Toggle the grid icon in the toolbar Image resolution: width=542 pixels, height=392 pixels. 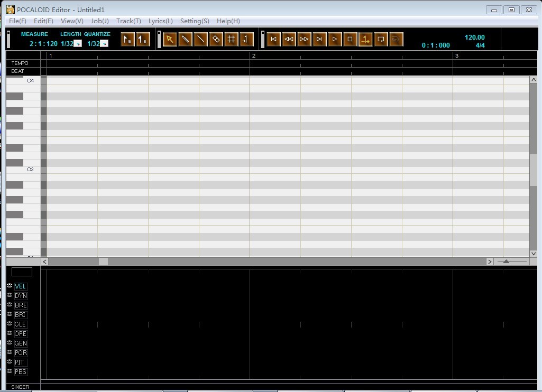231,40
